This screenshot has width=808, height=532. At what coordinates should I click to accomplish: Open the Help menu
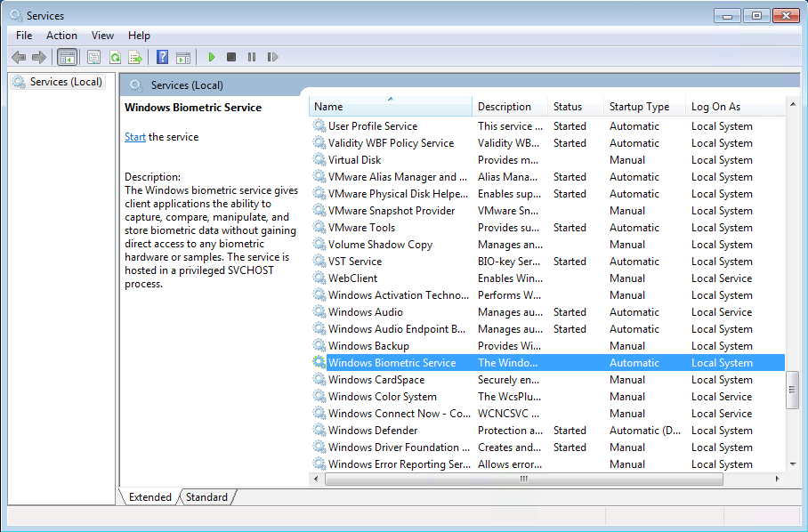tap(139, 36)
